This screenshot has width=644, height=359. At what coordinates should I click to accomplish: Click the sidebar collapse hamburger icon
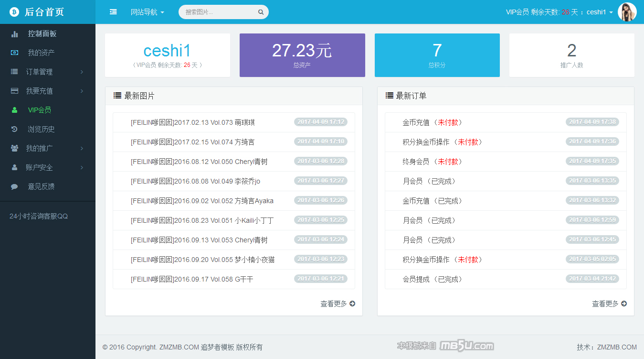pyautogui.click(x=113, y=12)
